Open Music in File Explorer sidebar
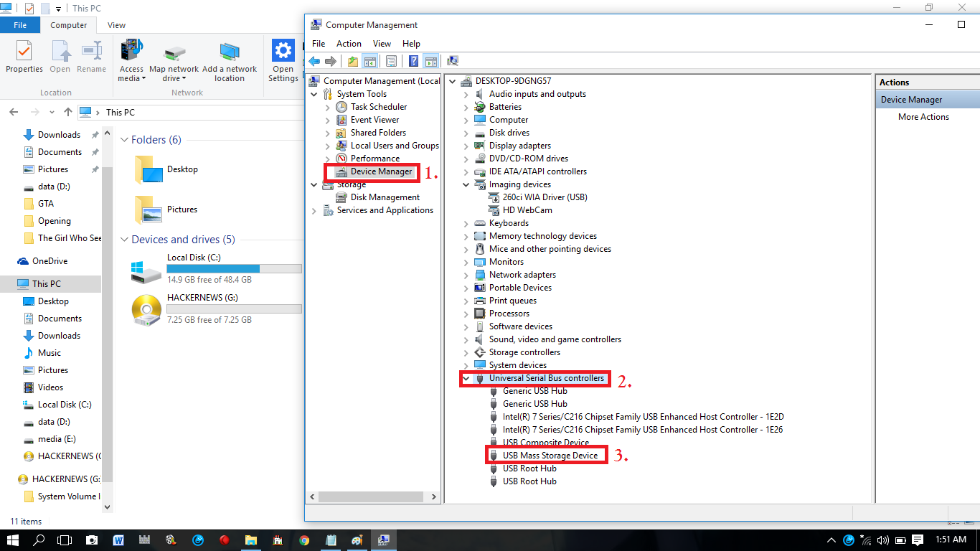 50,353
